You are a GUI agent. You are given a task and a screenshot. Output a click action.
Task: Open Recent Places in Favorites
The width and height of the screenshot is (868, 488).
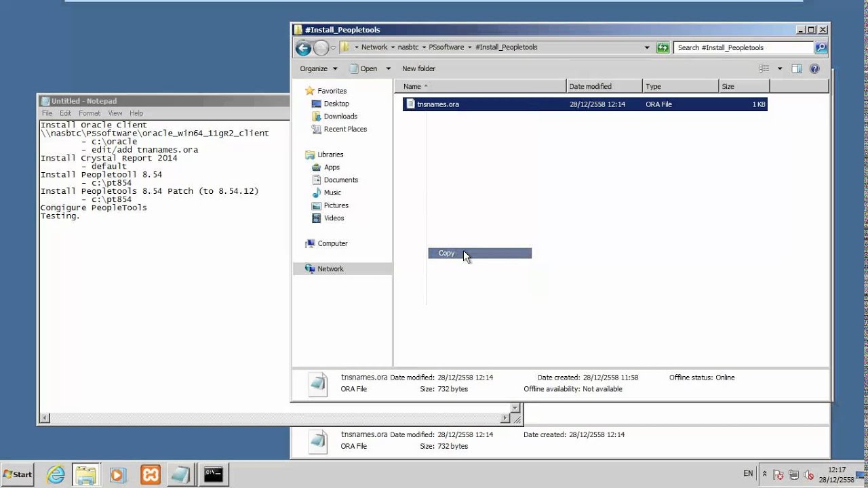345,129
